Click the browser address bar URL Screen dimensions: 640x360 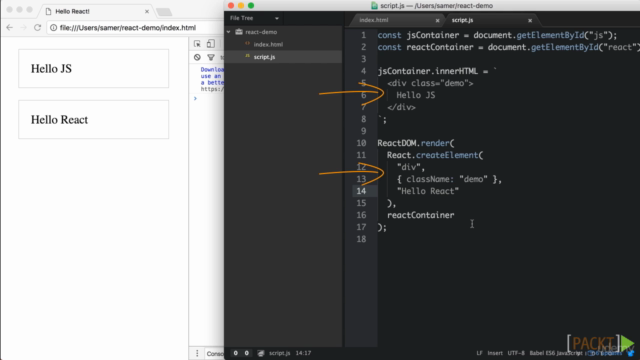pyautogui.click(x=128, y=28)
